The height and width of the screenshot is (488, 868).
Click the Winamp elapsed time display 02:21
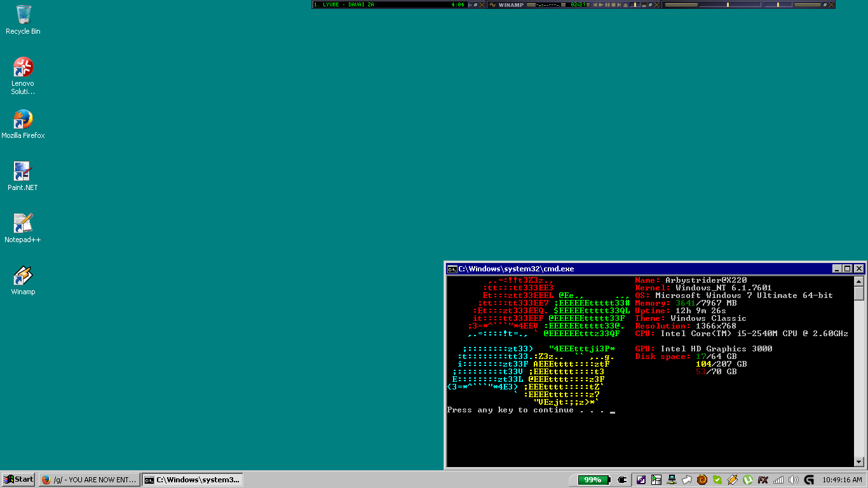click(x=578, y=4)
